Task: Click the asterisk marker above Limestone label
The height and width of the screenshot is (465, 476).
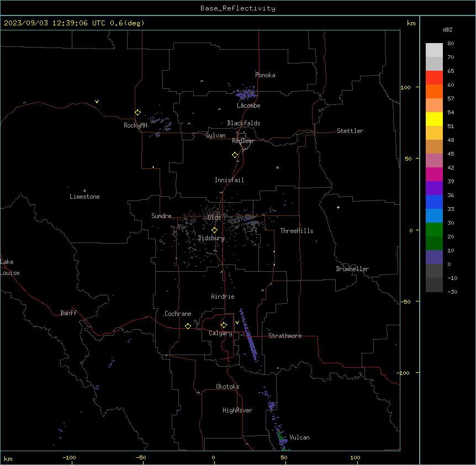Action: (x=84, y=191)
